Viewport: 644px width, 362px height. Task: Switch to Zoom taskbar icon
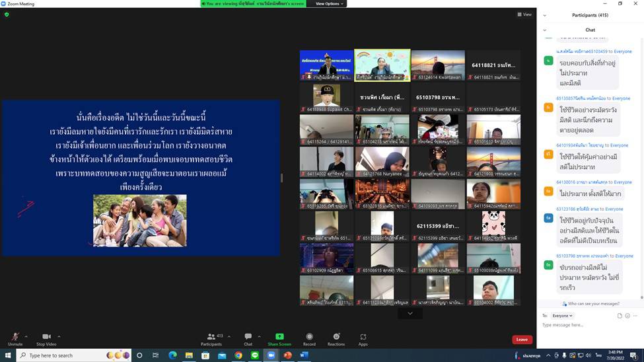pyautogui.click(x=271, y=355)
